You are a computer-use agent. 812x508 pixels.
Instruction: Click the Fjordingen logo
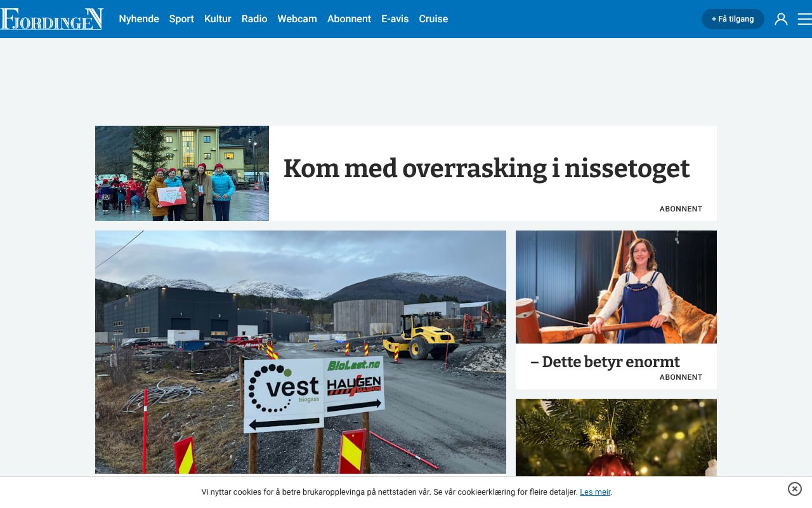coord(52,18)
